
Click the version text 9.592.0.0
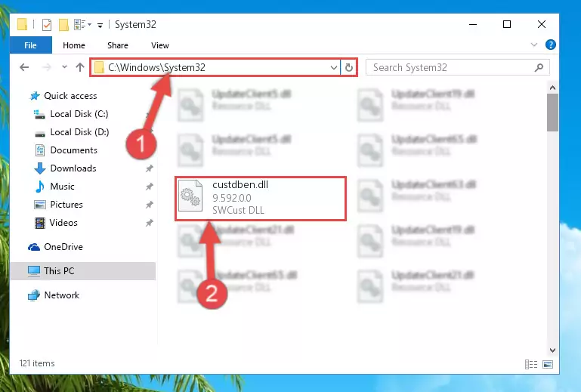(232, 198)
